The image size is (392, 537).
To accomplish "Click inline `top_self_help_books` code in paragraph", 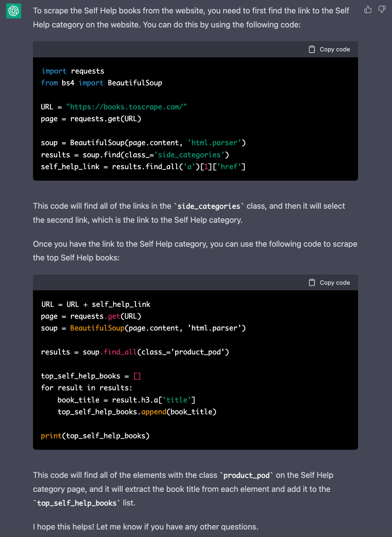I will click(77, 503).
